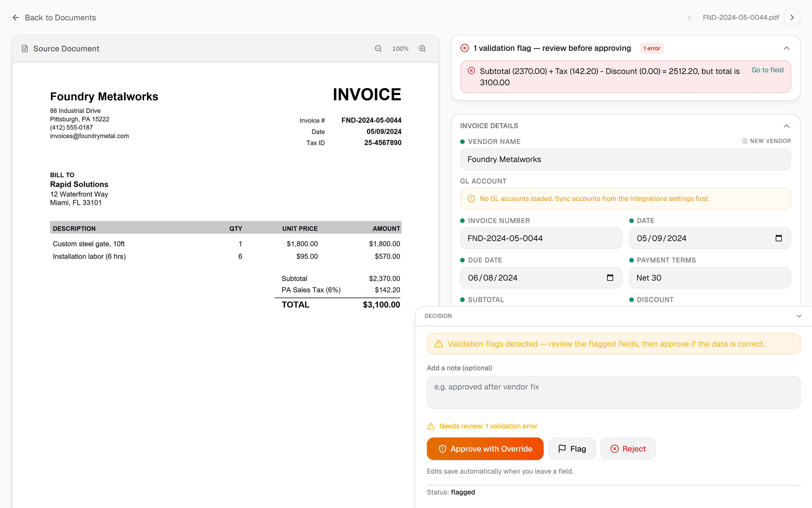Collapse the Invoice Details section
This screenshot has width=812, height=508.
pyautogui.click(x=786, y=126)
